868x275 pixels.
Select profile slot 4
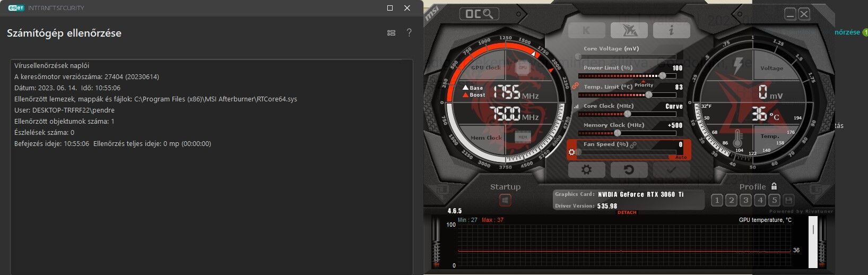[x=760, y=200]
